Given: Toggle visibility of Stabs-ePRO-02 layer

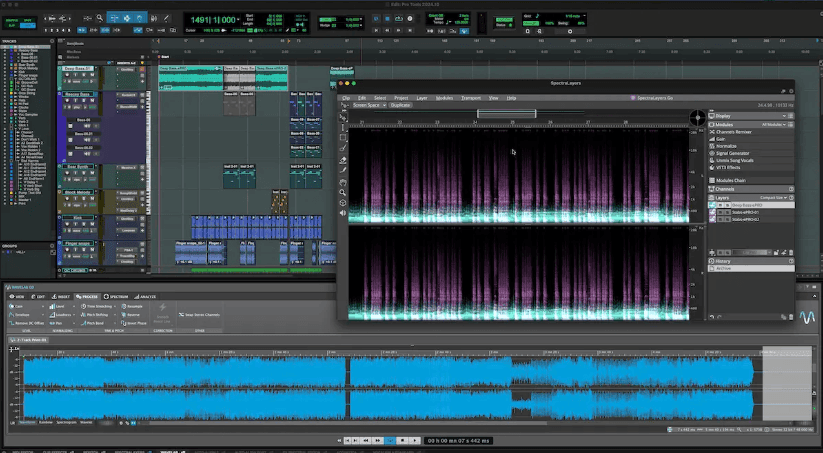Looking at the screenshot, I should point(713,219).
